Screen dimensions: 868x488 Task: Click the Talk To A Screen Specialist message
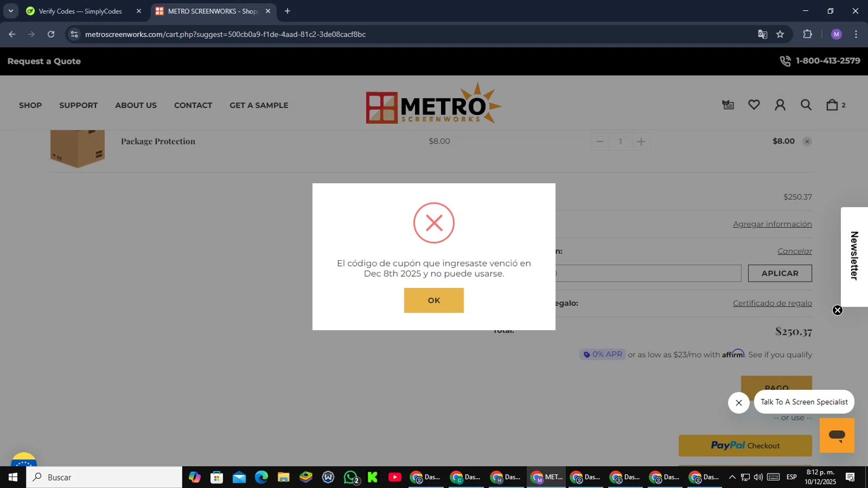click(x=804, y=402)
